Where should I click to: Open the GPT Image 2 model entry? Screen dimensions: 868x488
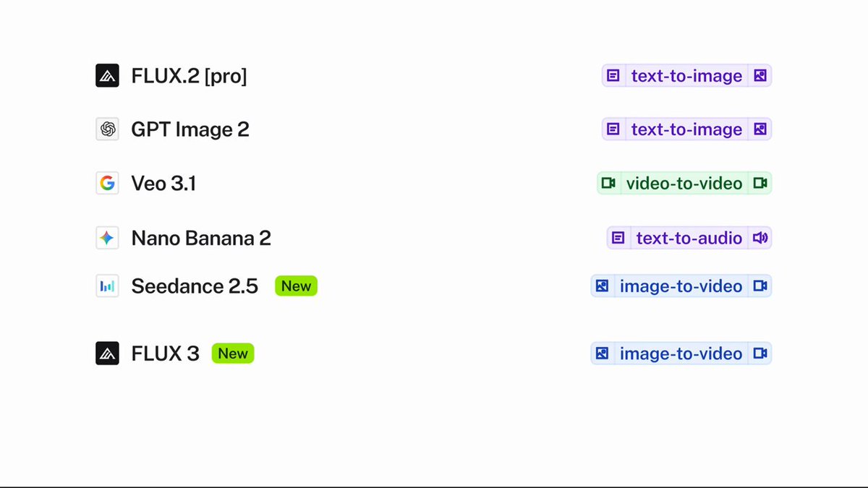(x=190, y=129)
